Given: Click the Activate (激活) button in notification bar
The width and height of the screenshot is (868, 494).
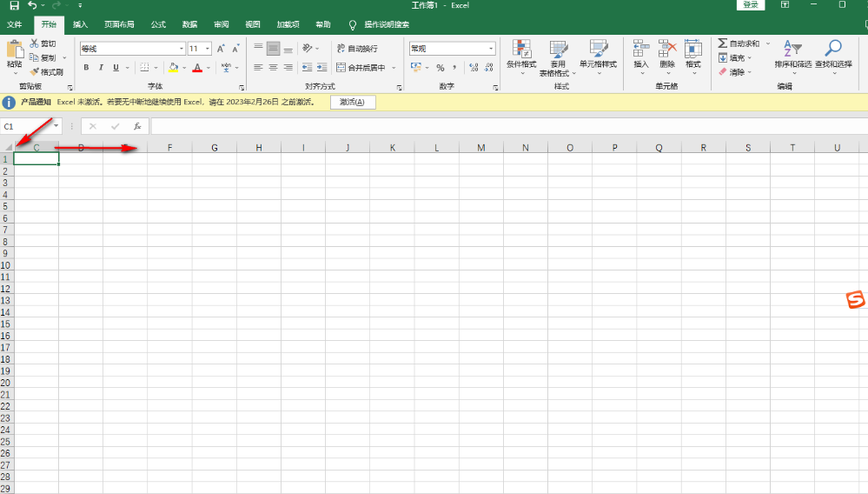Looking at the screenshot, I should (x=353, y=103).
